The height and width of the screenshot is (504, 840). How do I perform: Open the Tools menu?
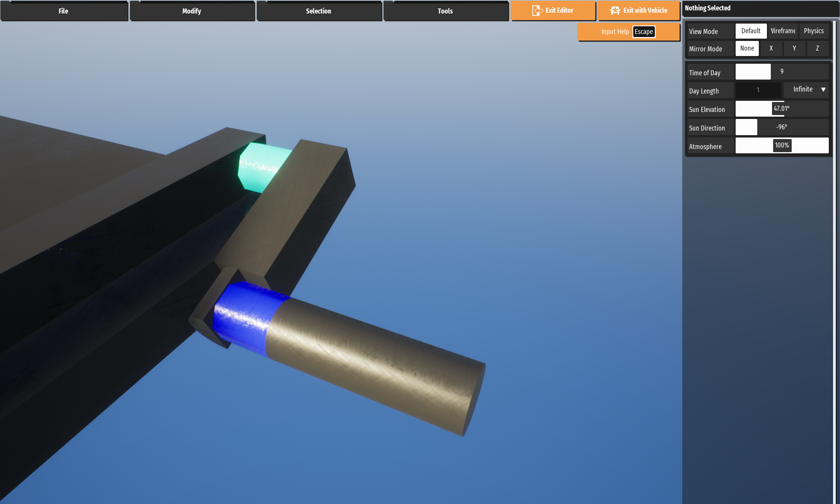445,11
